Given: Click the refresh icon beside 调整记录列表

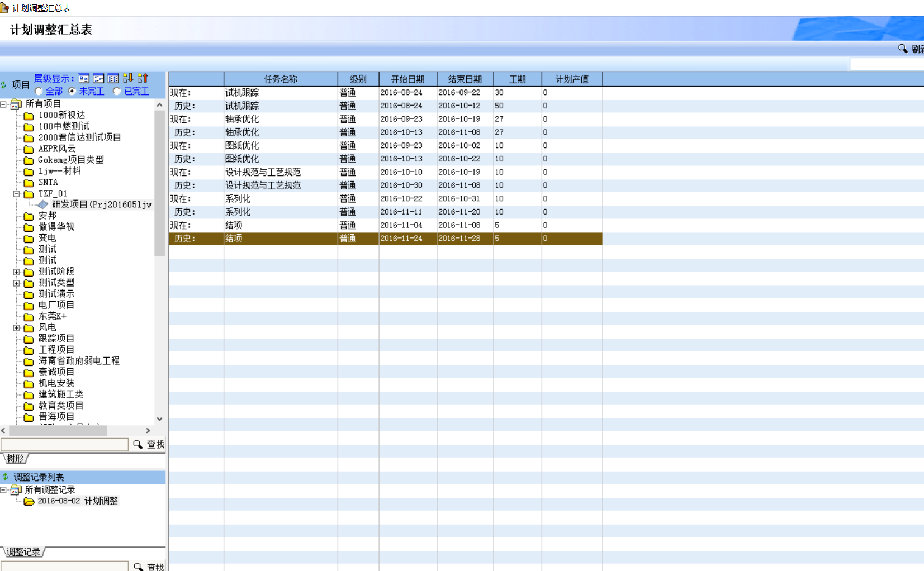Looking at the screenshot, I should [x=6, y=477].
